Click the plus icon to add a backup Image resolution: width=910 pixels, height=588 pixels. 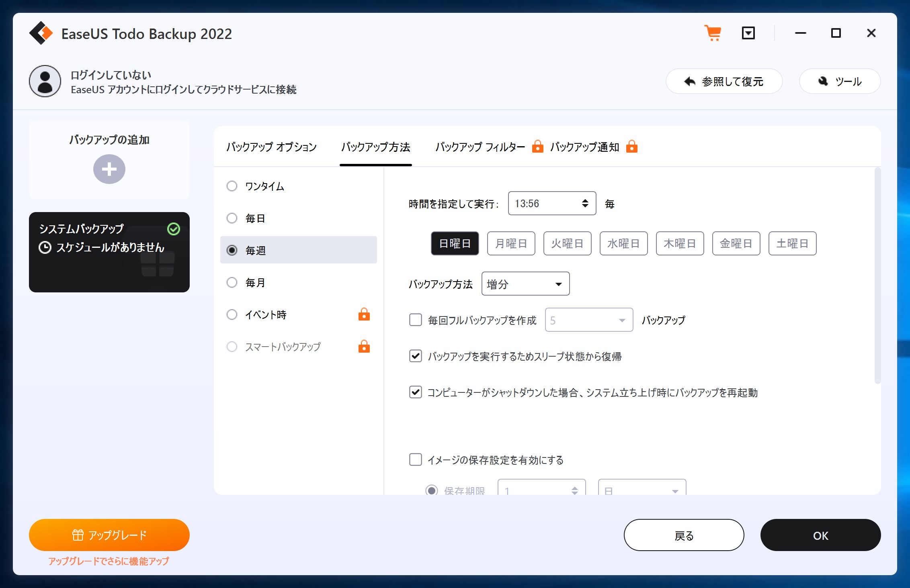pos(109,169)
